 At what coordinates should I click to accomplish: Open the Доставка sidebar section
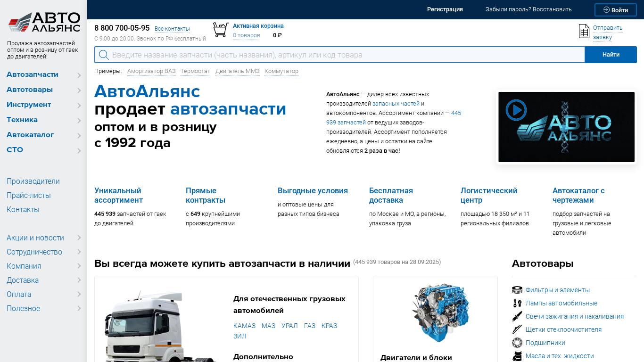23,280
